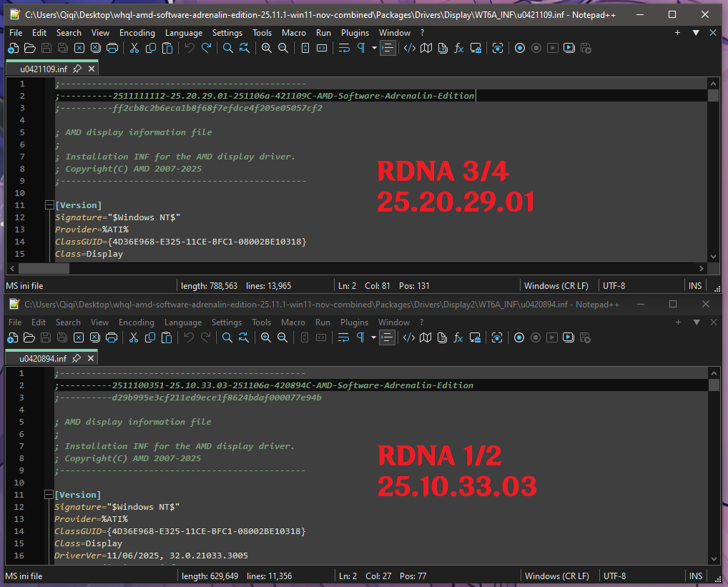Toggle INS mode in u0420894.inf status bar
728x587 pixels.
click(696, 576)
